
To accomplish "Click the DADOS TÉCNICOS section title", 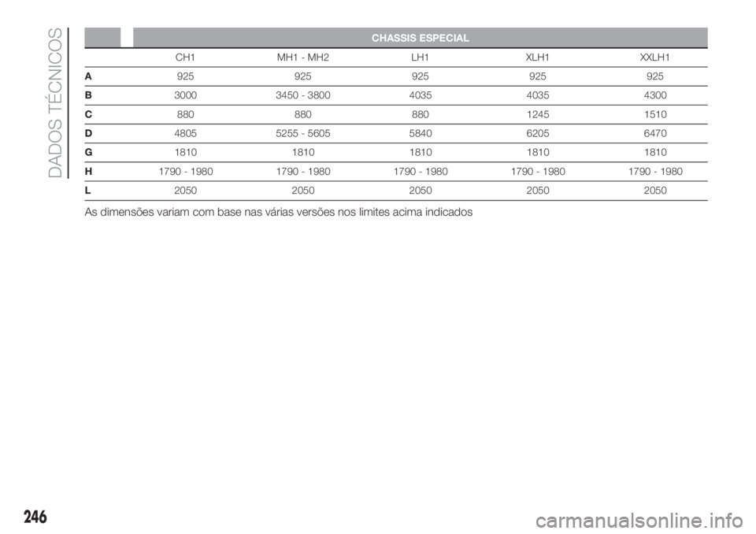I will coord(56,102).
